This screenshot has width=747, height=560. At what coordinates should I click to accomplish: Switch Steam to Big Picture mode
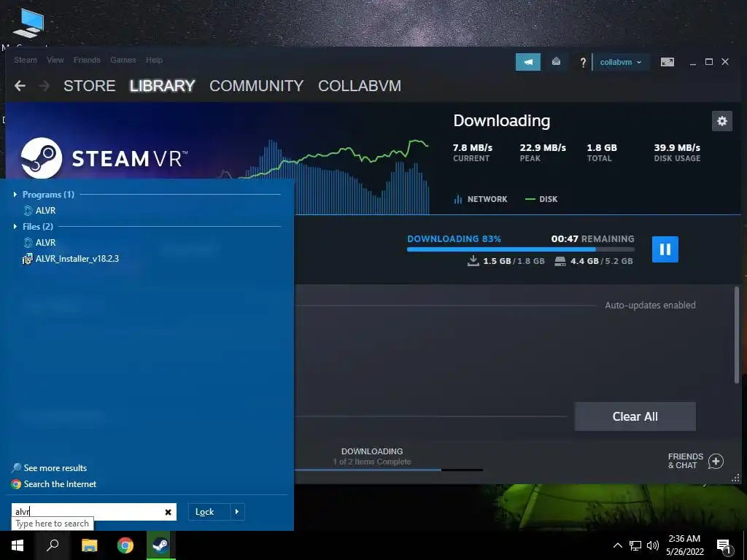[x=667, y=62]
